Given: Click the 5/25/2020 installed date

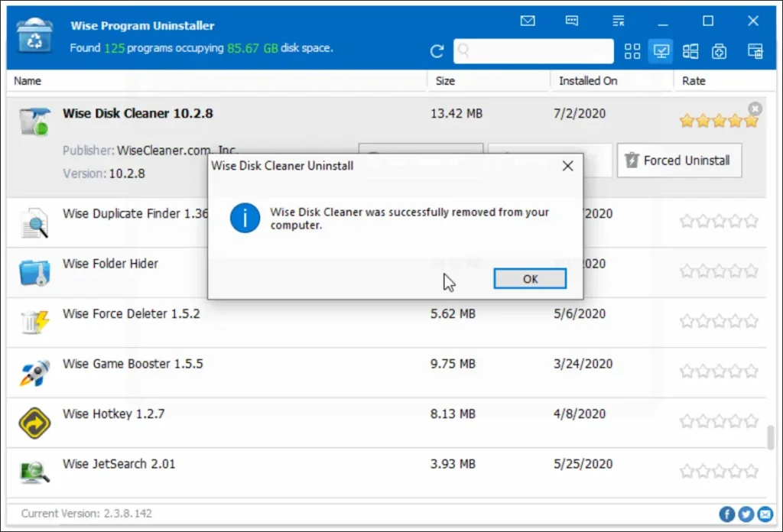Looking at the screenshot, I should point(583,464).
